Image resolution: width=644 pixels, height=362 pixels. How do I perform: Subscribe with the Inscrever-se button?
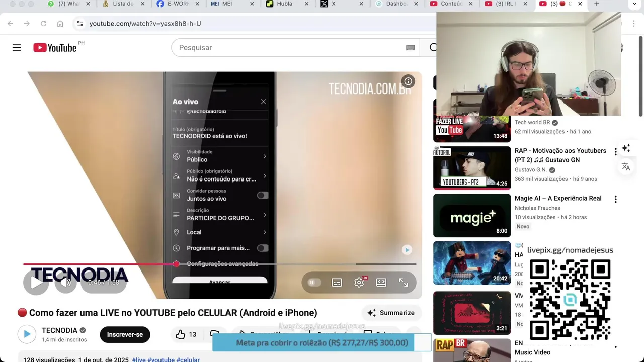[125, 334]
